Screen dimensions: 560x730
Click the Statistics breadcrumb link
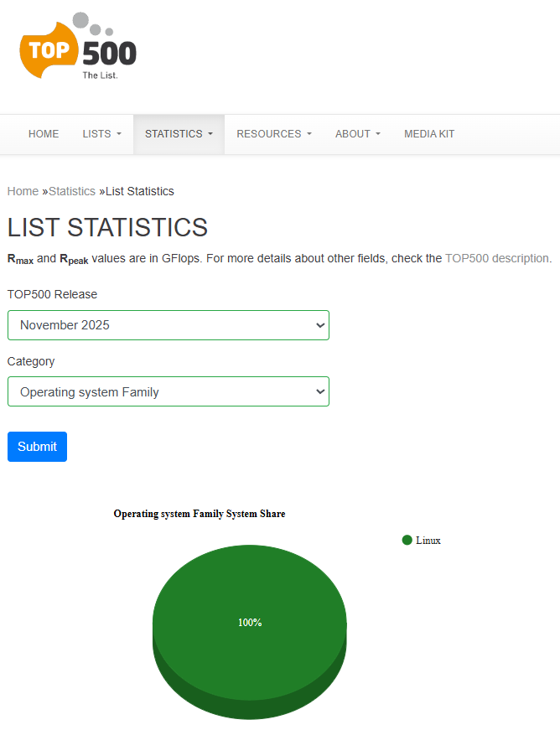[72, 191]
